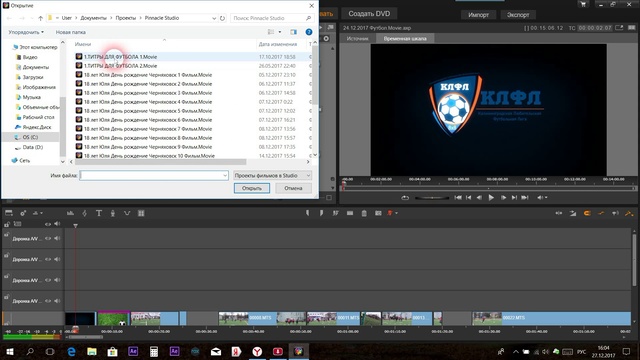Add a red marker on timeline
Viewport: 640px width, 360px height.
coord(390,213)
